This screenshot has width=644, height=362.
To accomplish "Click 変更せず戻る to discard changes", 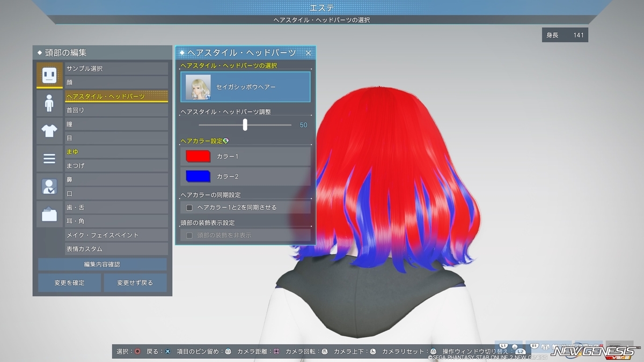I will point(135,283).
